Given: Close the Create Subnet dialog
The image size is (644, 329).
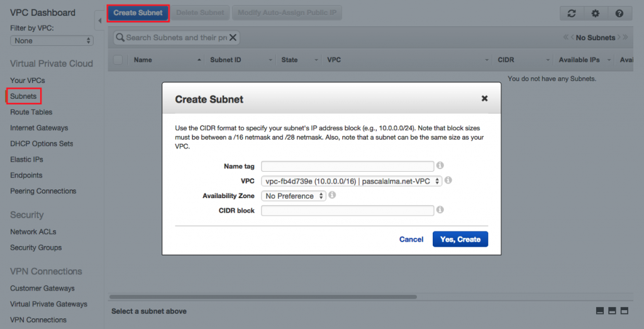Looking at the screenshot, I should click(x=484, y=99).
